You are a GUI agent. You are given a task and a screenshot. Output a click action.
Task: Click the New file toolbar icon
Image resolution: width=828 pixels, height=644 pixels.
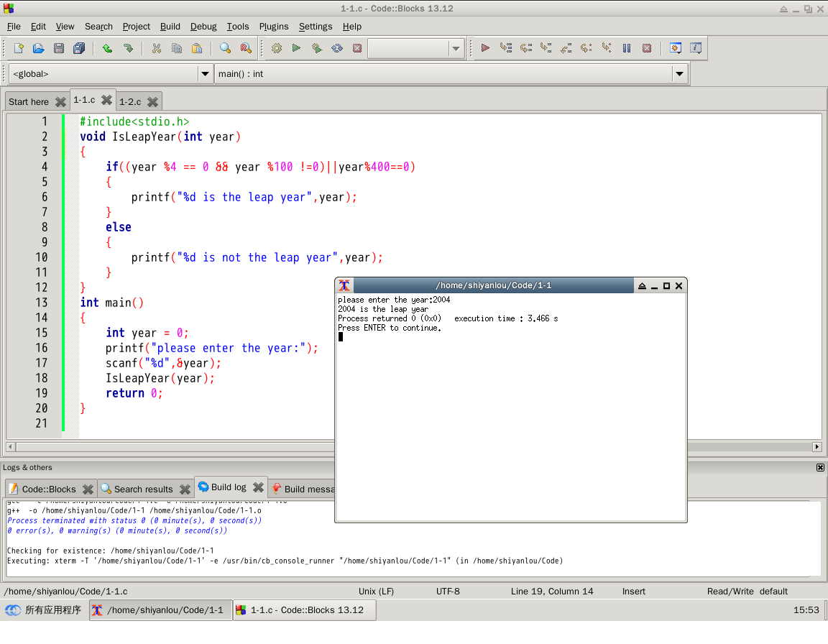click(x=19, y=48)
